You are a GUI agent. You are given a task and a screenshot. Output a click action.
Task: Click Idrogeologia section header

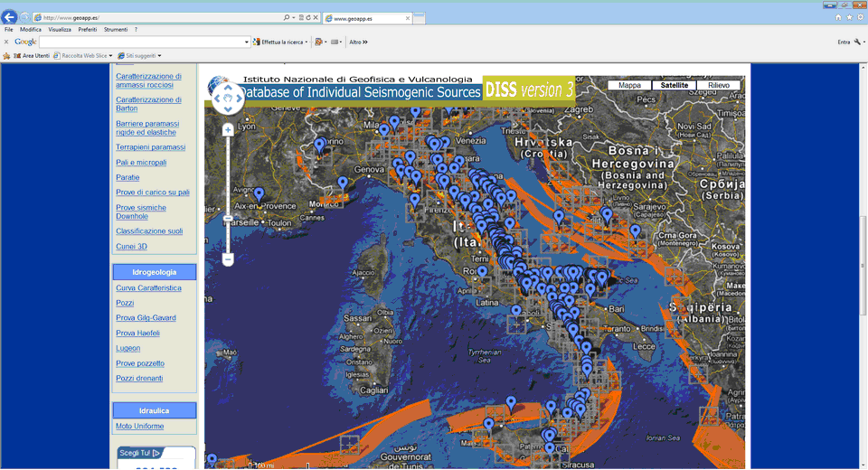(155, 272)
